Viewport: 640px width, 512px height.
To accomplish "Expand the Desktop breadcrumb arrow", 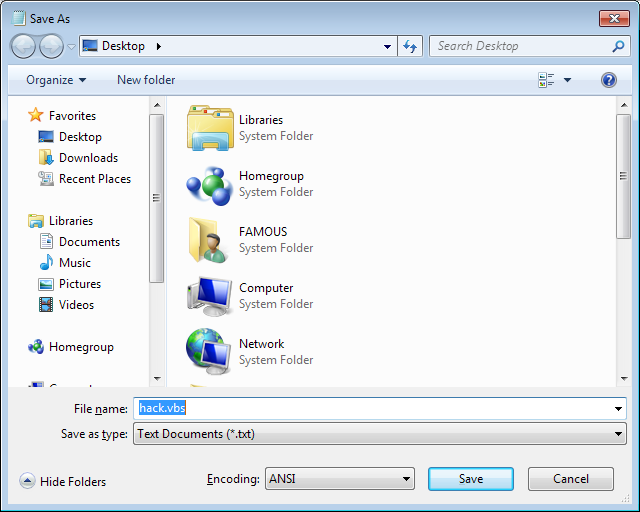I will [158, 46].
